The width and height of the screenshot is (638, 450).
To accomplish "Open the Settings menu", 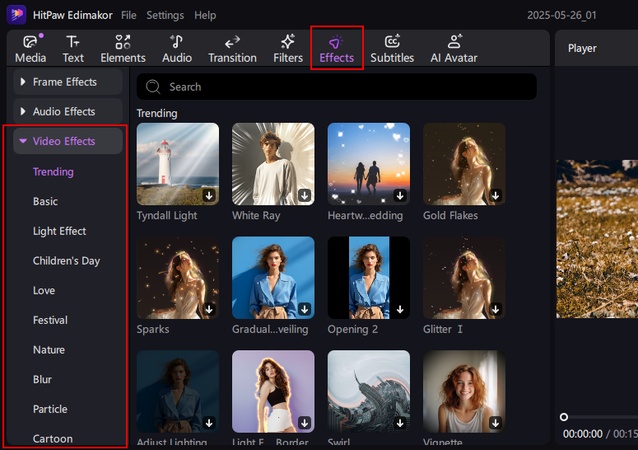I will point(165,15).
